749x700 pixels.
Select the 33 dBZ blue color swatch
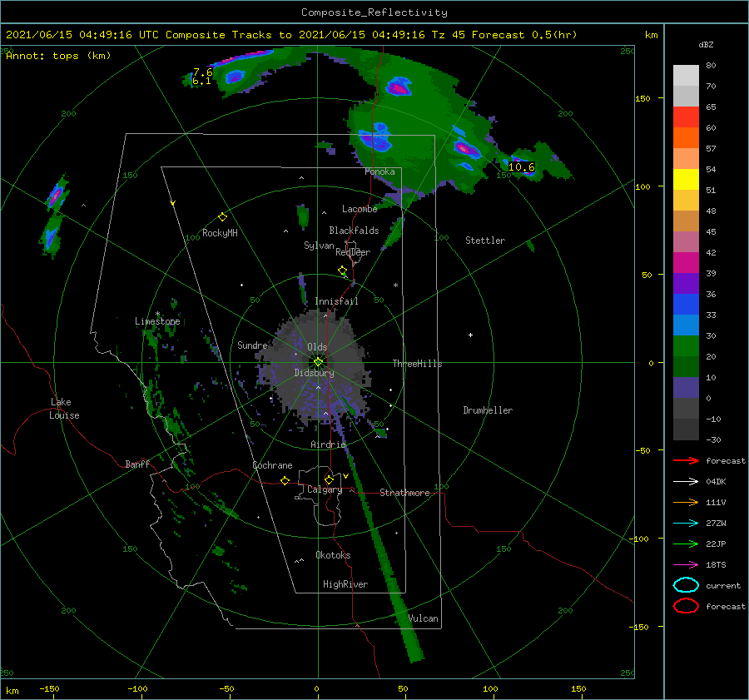tap(686, 305)
